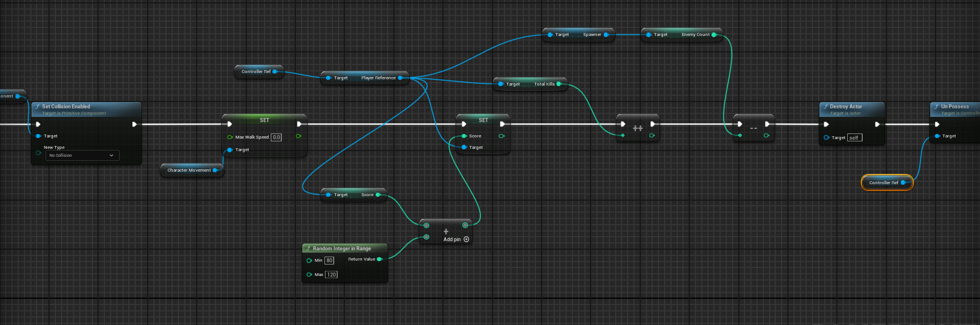Click Score getter output pin
The height and width of the screenshot is (325, 980).
(378, 194)
